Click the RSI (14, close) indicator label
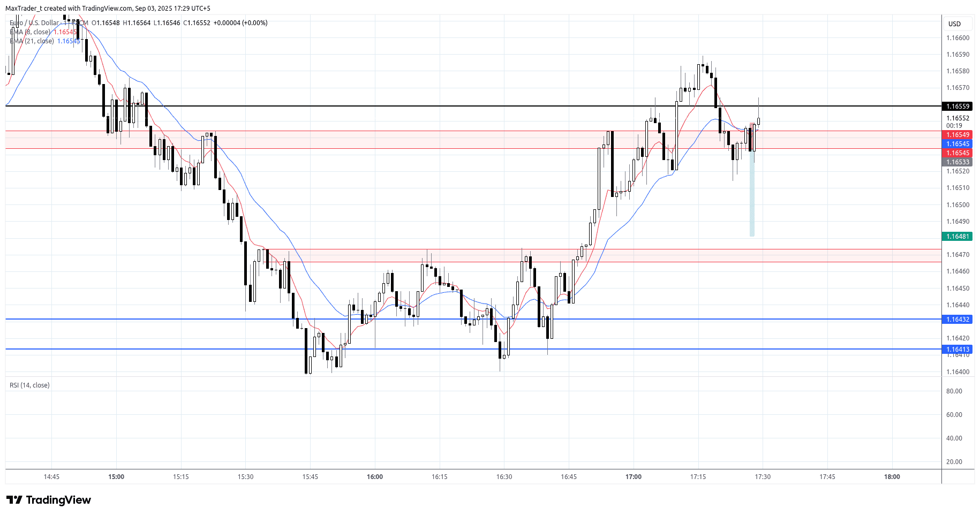The width and height of the screenshot is (980, 516). (29, 385)
